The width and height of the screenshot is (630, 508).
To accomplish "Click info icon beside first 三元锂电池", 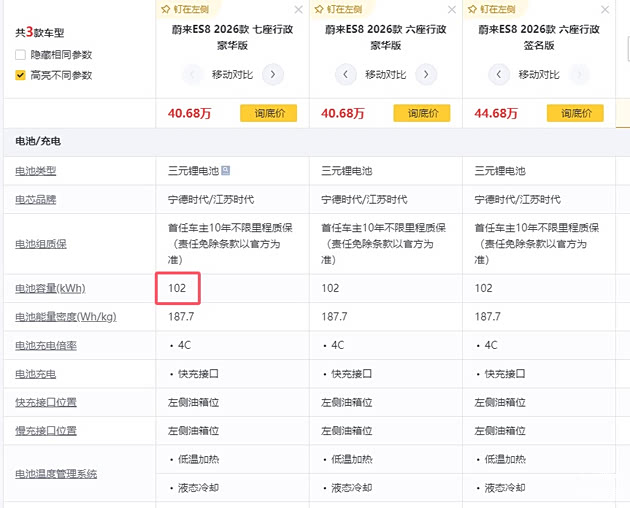I will pos(227,171).
